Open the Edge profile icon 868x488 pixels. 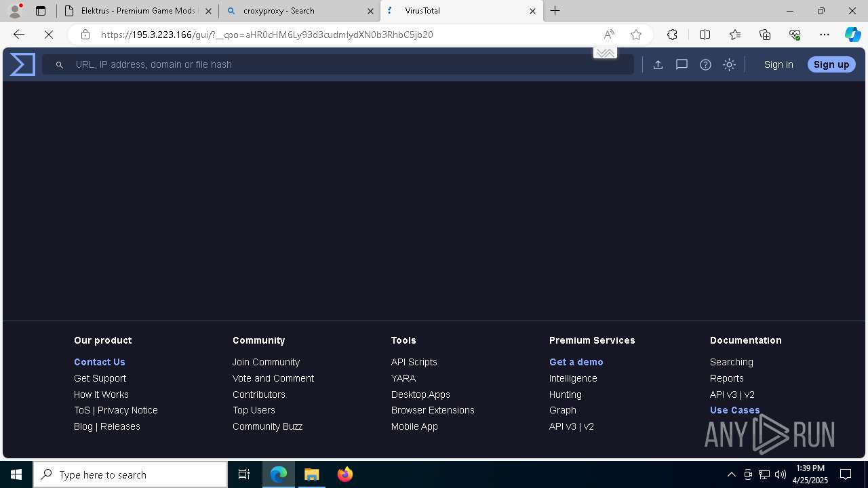[15, 11]
